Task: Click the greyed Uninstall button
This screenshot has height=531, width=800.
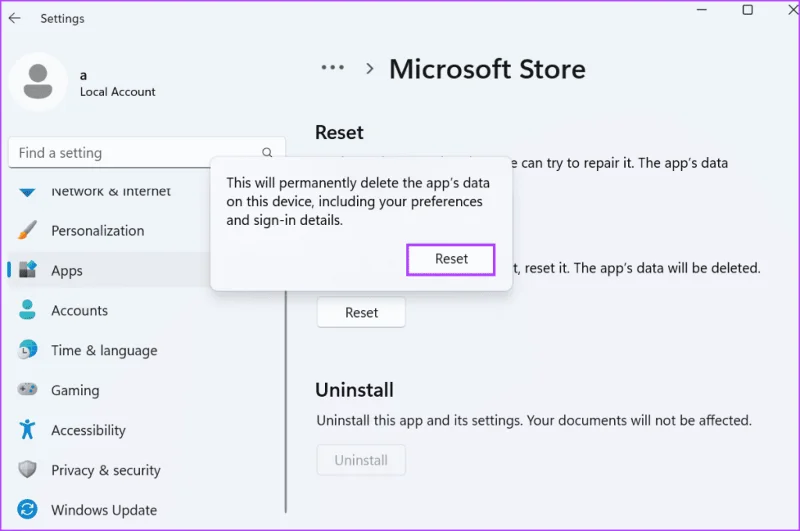Action: pyautogui.click(x=361, y=460)
